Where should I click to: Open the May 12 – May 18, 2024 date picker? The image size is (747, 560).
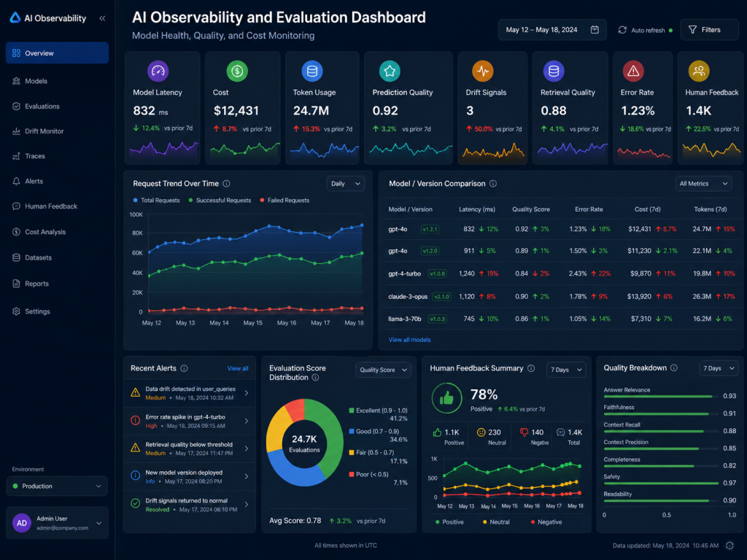552,29
